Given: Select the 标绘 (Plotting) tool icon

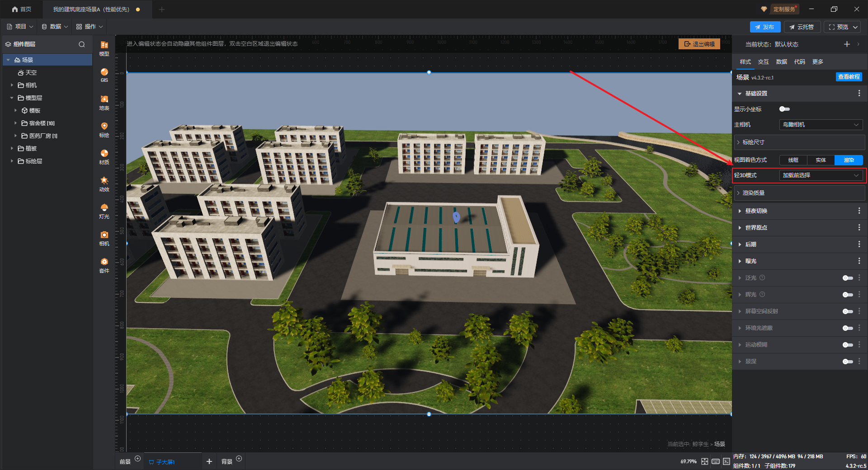Looking at the screenshot, I should tap(104, 129).
